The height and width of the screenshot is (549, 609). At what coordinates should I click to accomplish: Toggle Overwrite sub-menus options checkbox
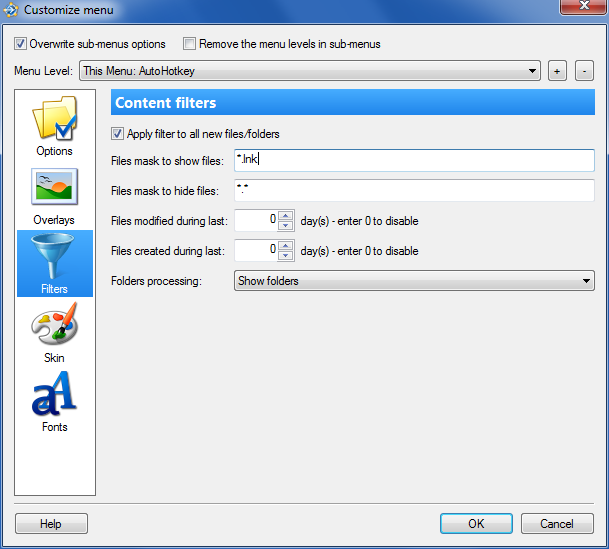pyautogui.click(x=21, y=44)
